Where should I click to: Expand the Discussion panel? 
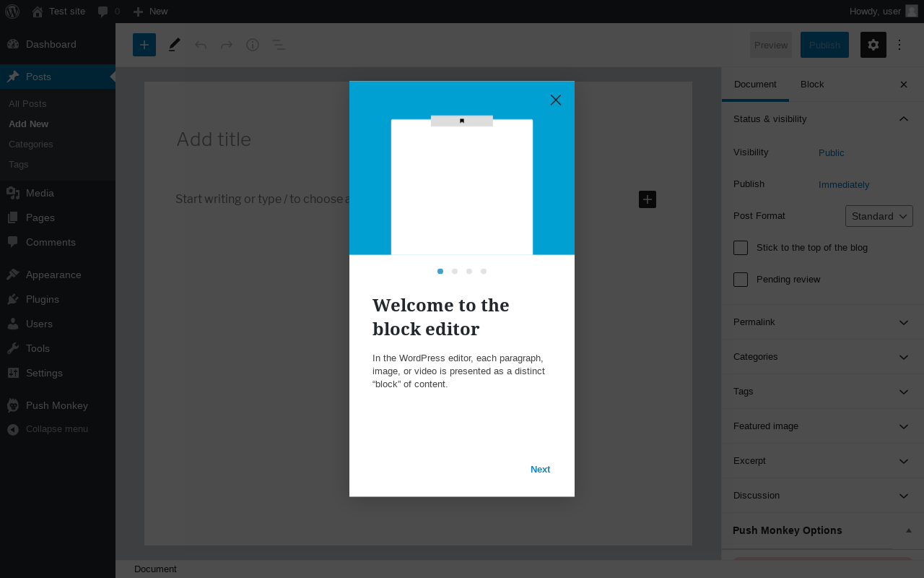coord(823,496)
